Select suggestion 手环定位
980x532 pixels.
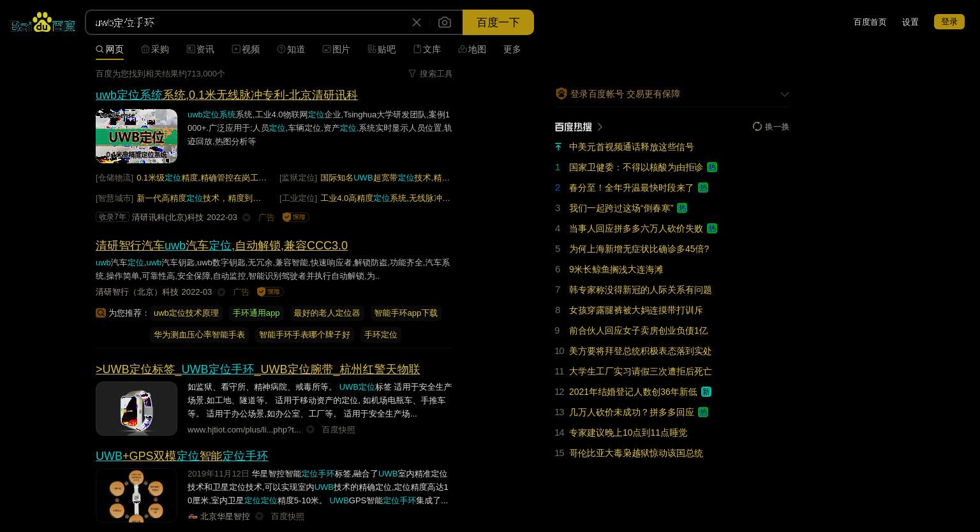pos(381,334)
